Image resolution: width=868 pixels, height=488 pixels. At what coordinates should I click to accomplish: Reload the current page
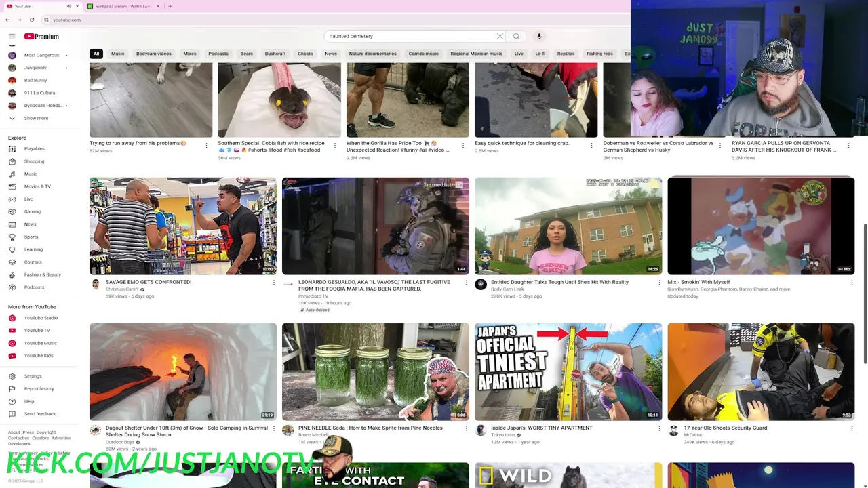(31, 20)
